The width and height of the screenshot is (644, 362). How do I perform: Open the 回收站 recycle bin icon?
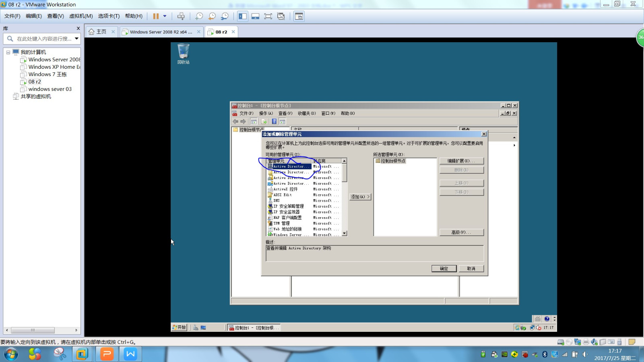click(183, 54)
